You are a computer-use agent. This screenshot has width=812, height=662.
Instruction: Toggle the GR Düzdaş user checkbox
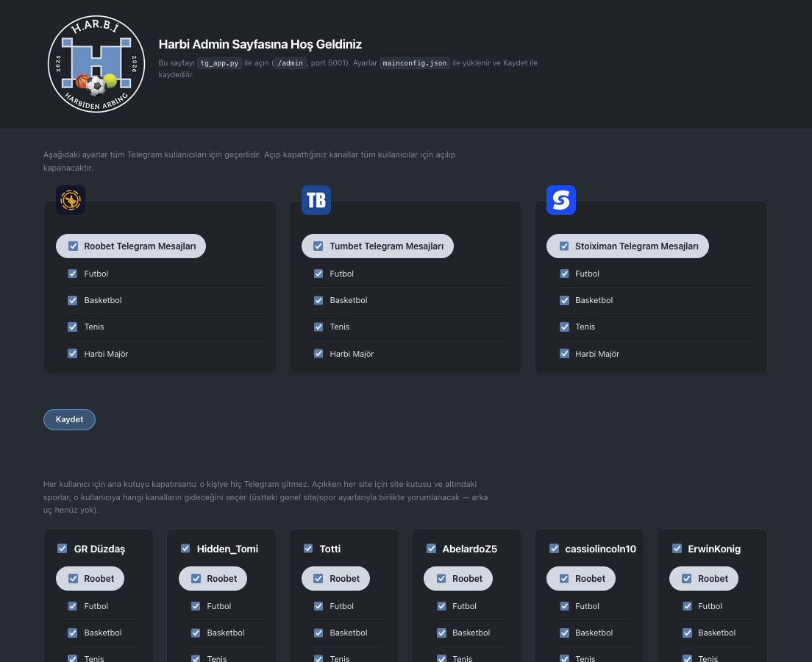[62, 549]
